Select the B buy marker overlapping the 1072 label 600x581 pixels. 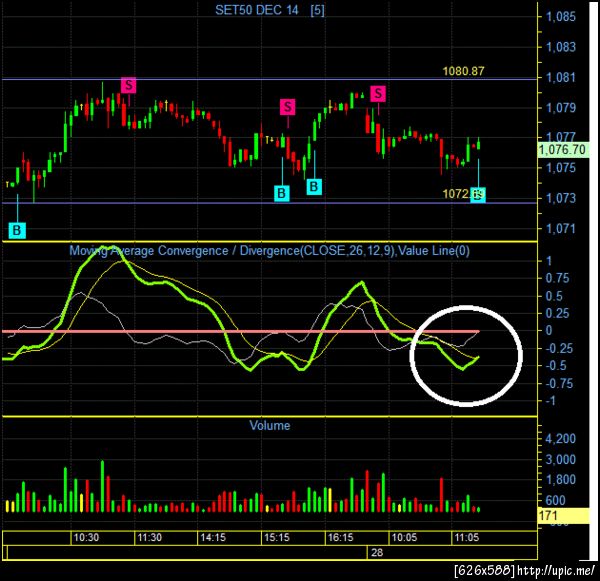point(478,195)
